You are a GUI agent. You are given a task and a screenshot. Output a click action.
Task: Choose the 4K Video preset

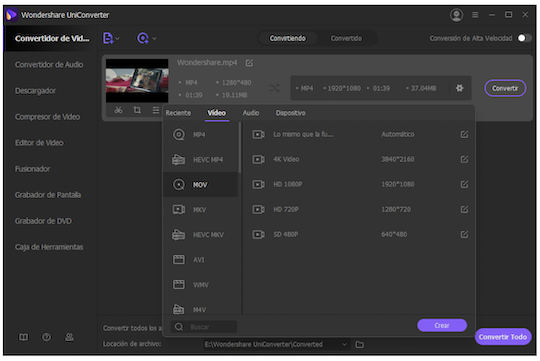point(360,159)
